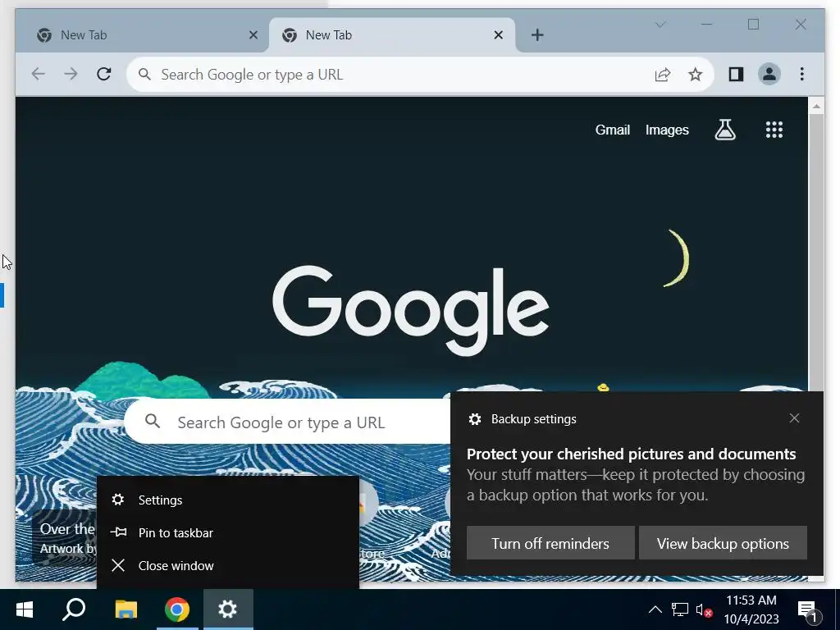Open the Chrome three-dot menu
Image resolution: width=840 pixels, height=630 pixels.
[802, 74]
